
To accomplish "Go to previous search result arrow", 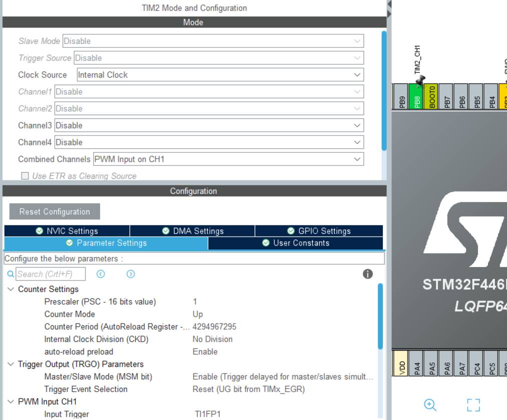I will [x=101, y=274].
